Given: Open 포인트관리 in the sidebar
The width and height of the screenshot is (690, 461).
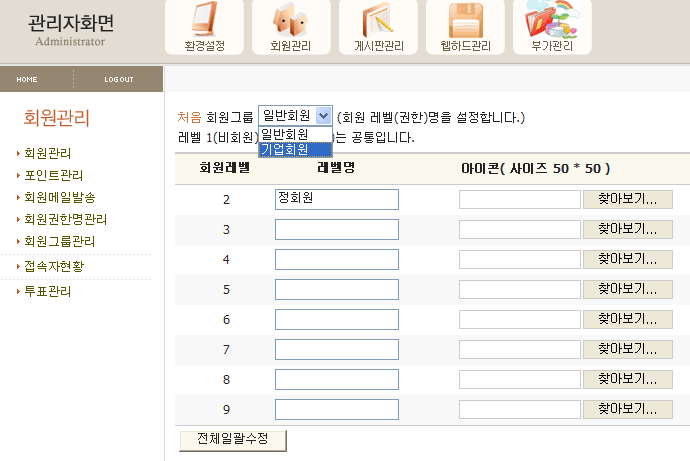Looking at the screenshot, I should point(54,176).
